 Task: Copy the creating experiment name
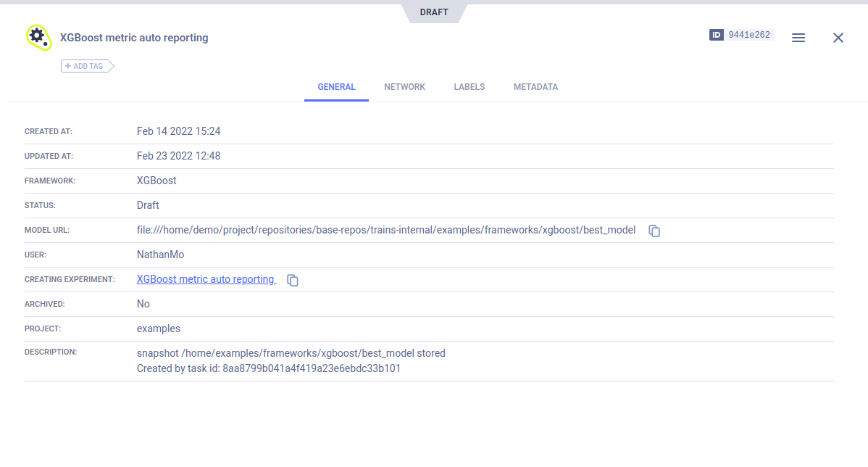point(293,280)
